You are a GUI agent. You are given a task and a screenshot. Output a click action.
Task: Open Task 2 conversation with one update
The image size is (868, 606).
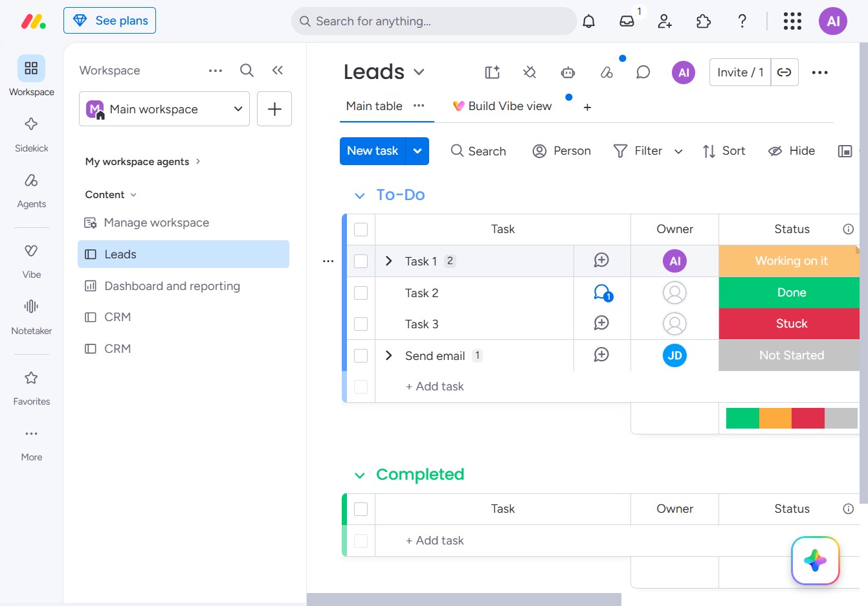pyautogui.click(x=603, y=293)
